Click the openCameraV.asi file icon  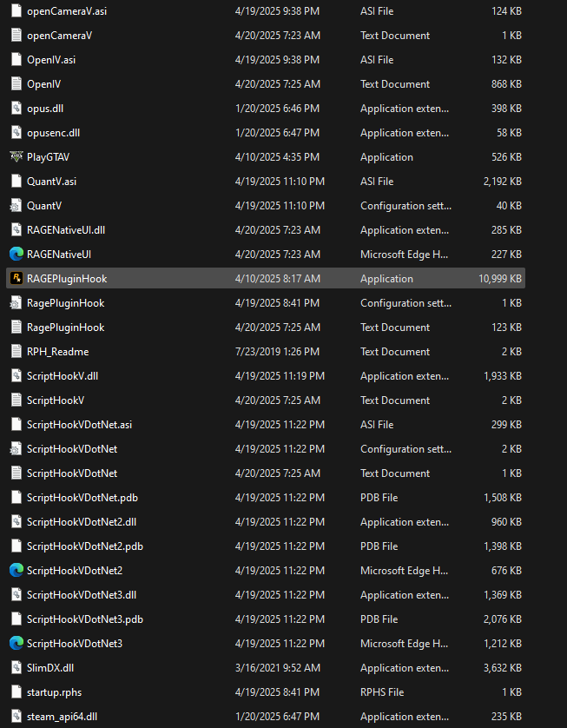[x=16, y=11]
